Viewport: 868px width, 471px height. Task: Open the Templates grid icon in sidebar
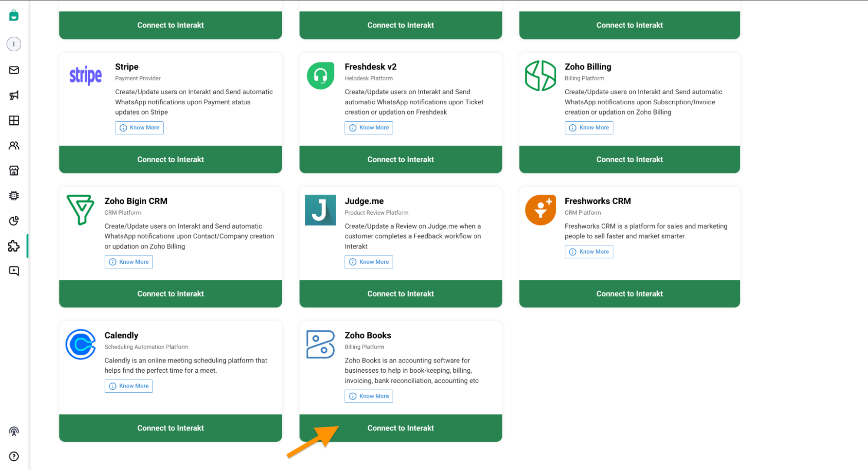point(13,120)
